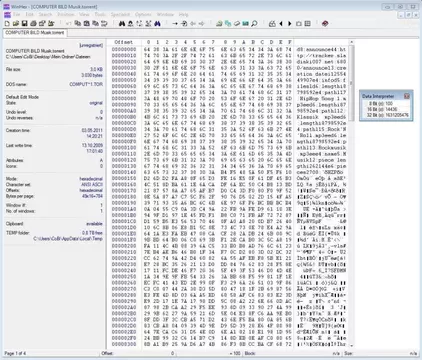
Task: Click the Copy Block toolbar icon
Action: click(x=78, y=23)
